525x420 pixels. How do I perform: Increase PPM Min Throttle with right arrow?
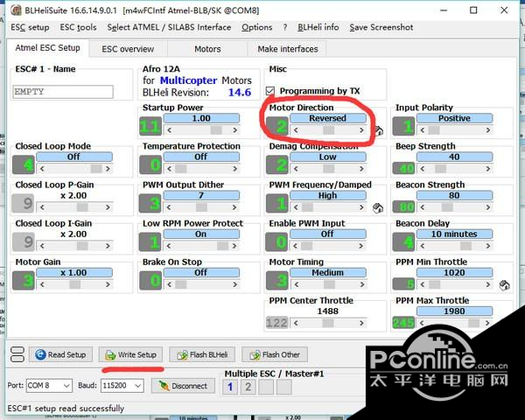click(488, 284)
